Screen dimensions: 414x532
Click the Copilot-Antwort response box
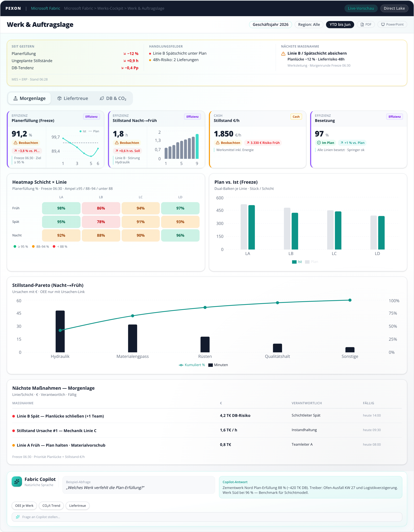(x=310, y=487)
